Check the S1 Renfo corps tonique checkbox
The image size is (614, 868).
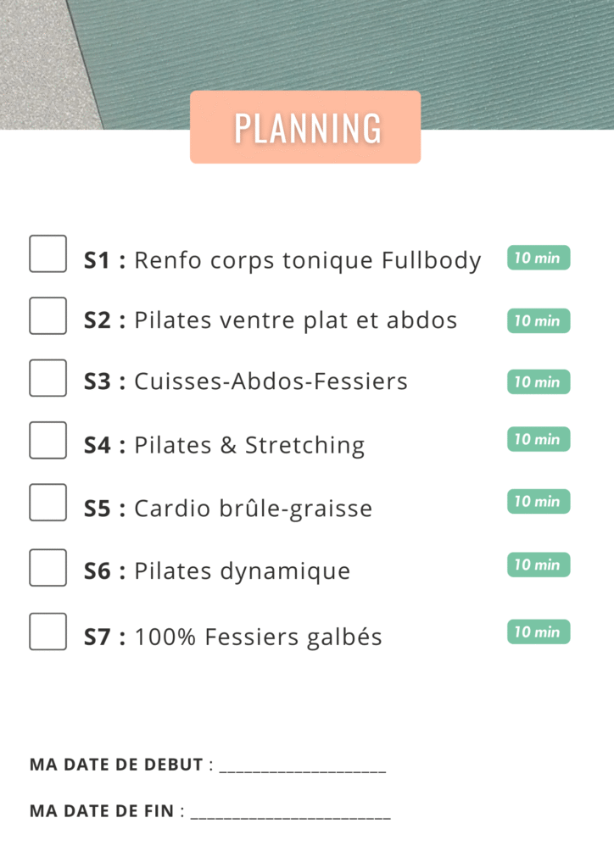(48, 254)
